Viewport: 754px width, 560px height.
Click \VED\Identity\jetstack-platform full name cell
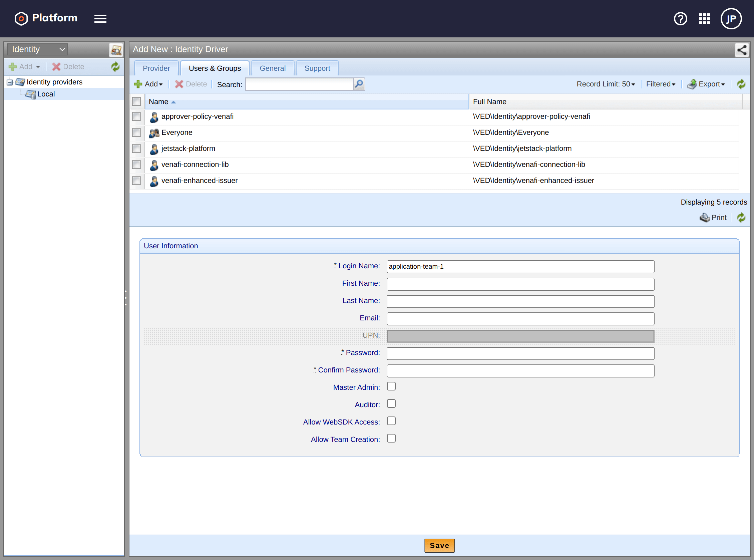tap(522, 149)
